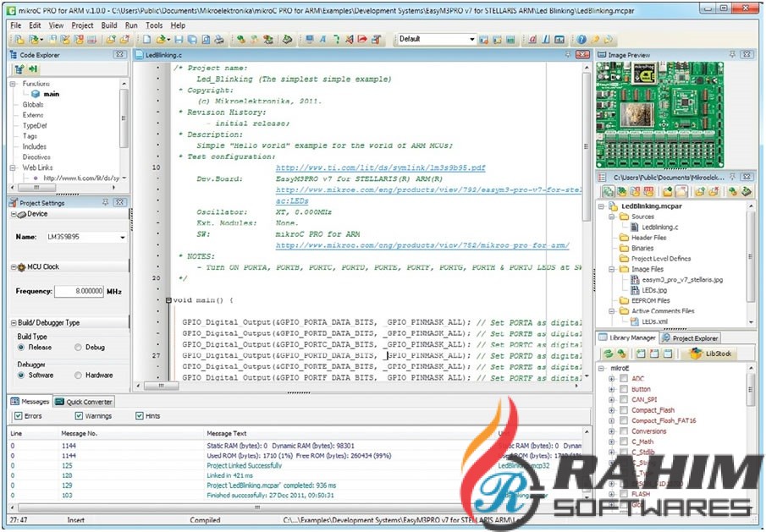Screen dimensions: 766x532
Task: Open the Project menu
Action: [82, 25]
